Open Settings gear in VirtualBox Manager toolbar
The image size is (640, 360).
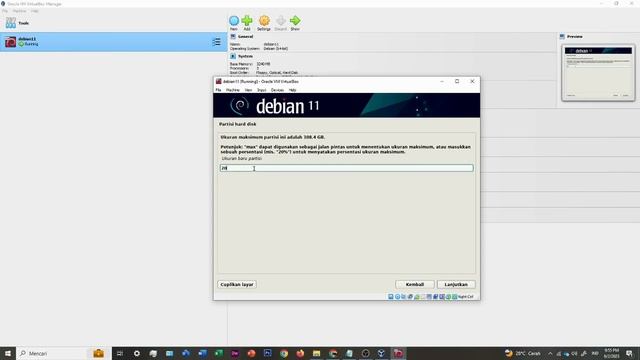tap(264, 23)
